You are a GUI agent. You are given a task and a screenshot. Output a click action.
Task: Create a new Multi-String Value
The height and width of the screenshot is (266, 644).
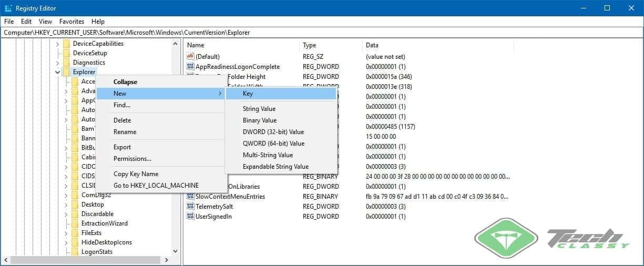pos(281,155)
